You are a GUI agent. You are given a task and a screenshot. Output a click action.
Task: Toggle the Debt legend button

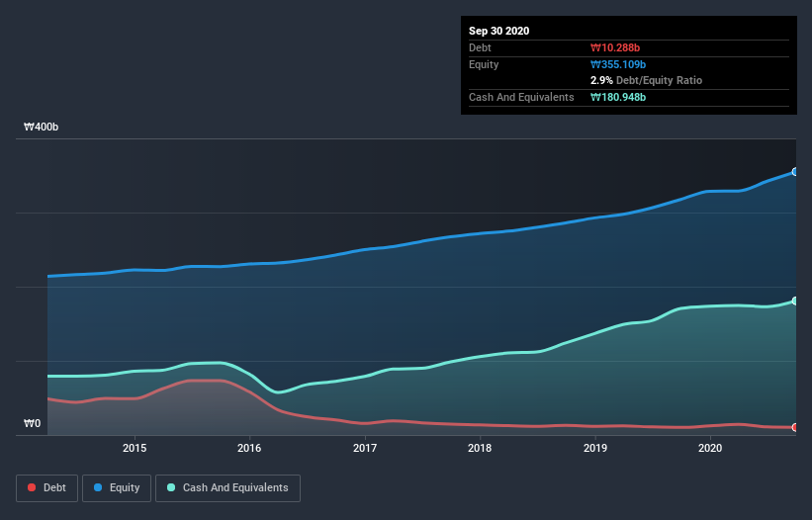click(47, 488)
